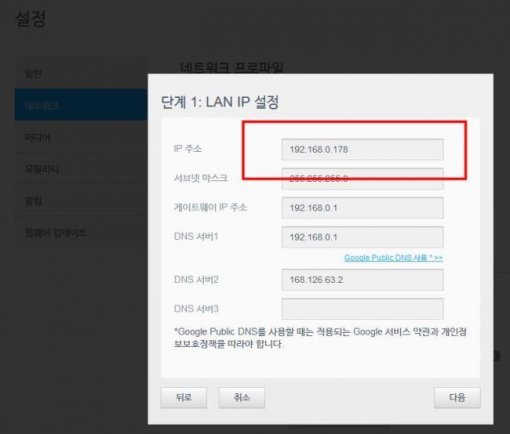Click the 서브넷 마스크 label
The height and width of the screenshot is (434, 510).
tap(201, 178)
